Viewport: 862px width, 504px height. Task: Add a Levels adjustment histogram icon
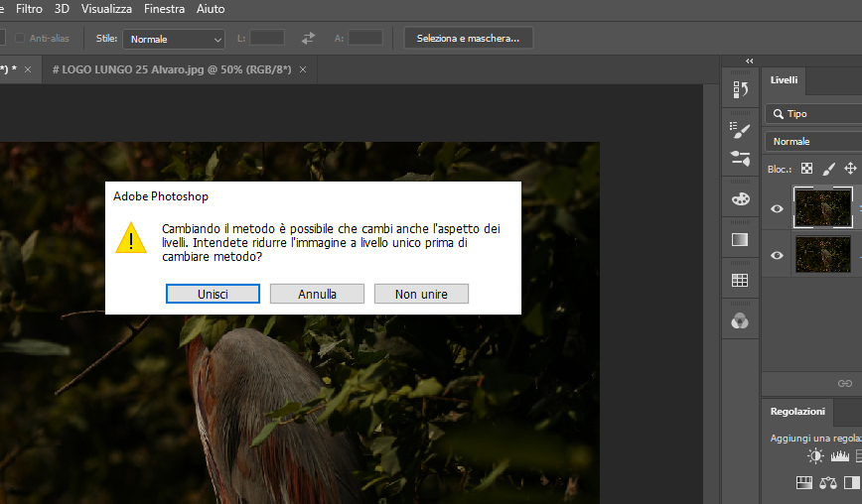click(839, 455)
